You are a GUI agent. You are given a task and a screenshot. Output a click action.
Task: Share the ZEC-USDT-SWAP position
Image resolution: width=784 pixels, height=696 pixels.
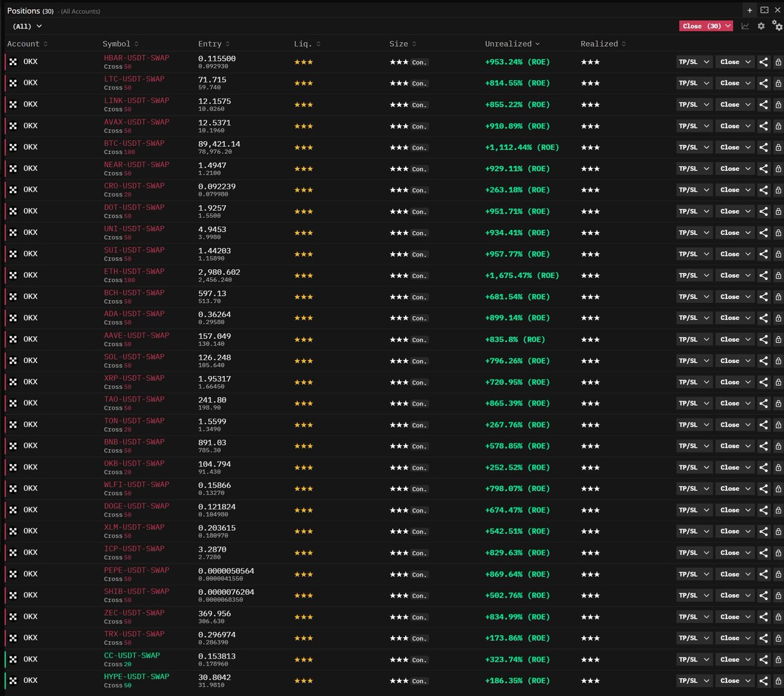(x=763, y=617)
